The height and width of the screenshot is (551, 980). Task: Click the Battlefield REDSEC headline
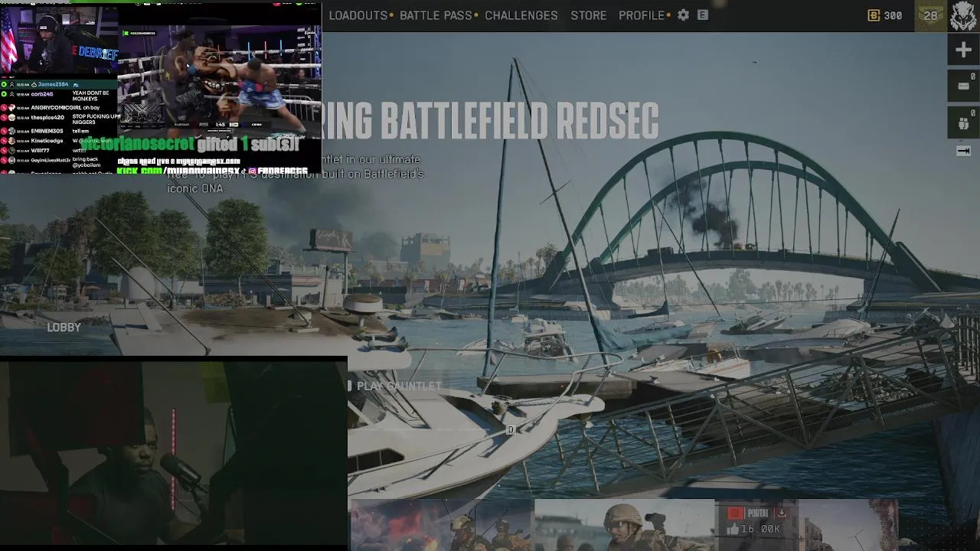click(490, 120)
